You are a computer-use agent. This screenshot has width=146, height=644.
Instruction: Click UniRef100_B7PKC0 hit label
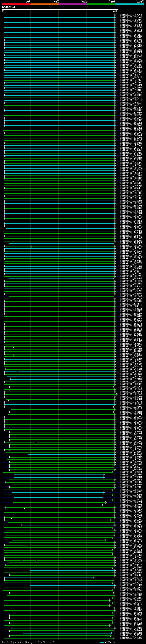tap(131, 585)
